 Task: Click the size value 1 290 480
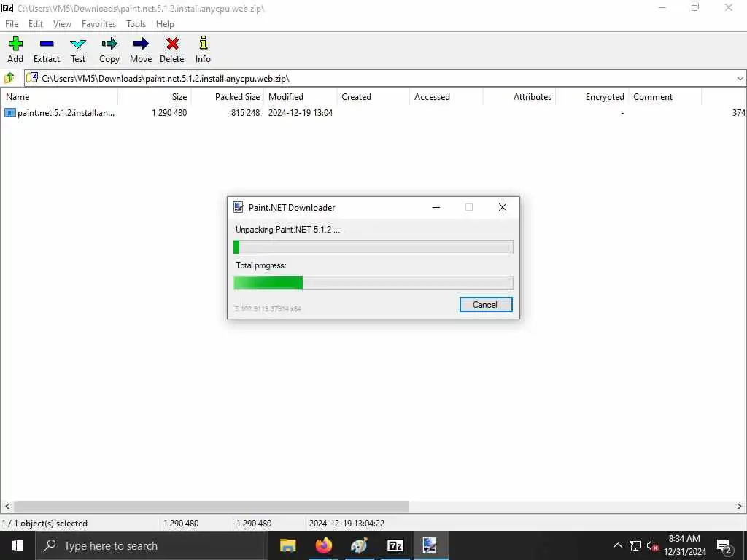tap(169, 113)
